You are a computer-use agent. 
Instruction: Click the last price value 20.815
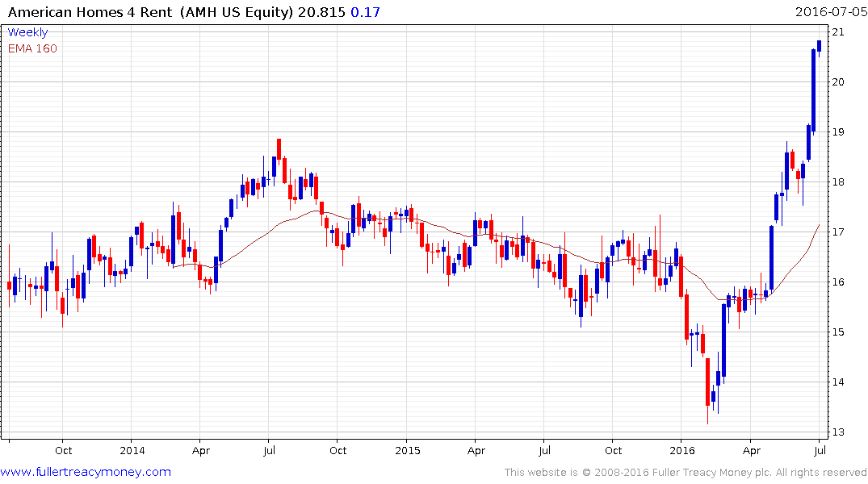(321, 12)
